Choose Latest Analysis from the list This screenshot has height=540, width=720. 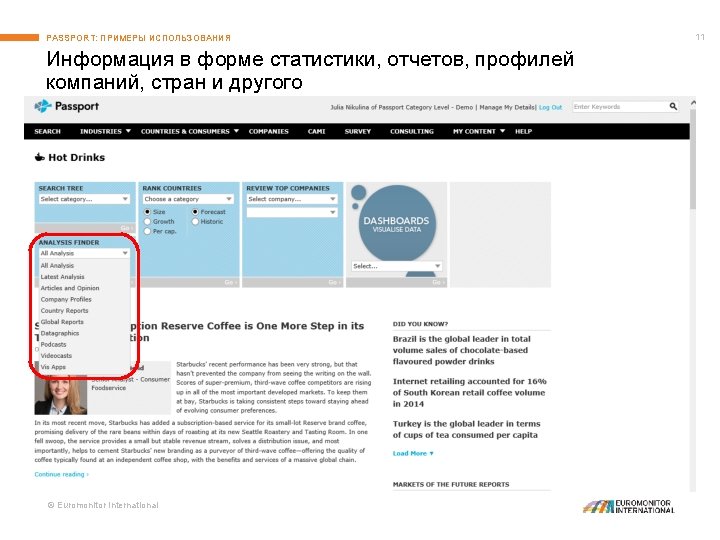pos(62,277)
